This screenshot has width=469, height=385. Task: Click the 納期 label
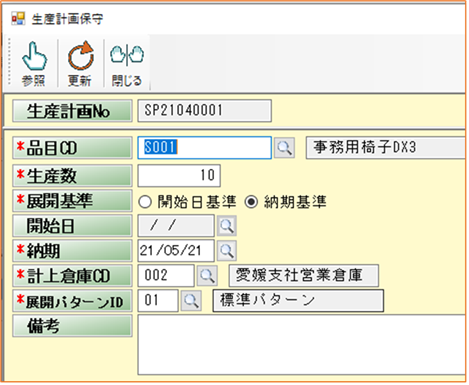[72, 251]
